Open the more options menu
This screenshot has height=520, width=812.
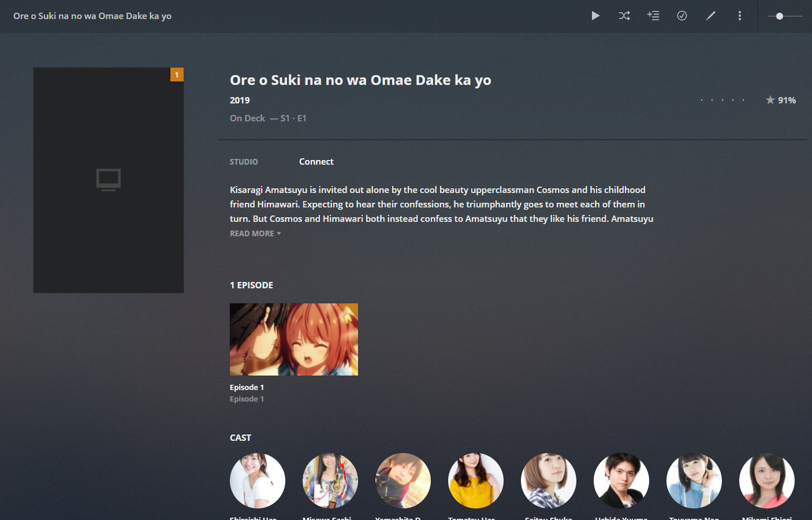coord(740,16)
